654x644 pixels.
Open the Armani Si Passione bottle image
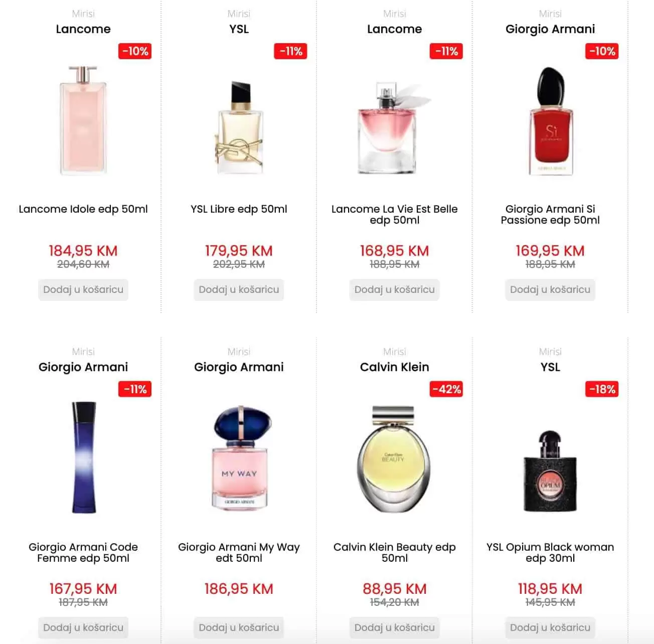click(550, 120)
